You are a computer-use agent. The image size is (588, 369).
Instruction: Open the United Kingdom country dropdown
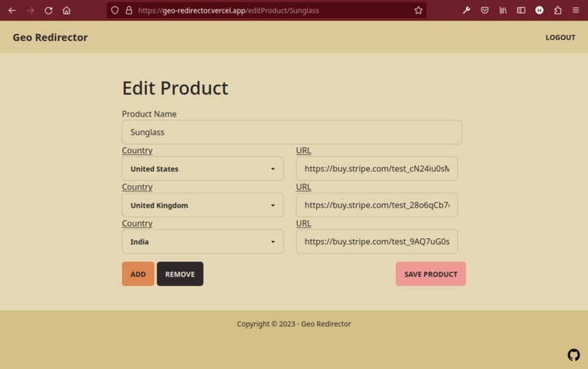203,205
